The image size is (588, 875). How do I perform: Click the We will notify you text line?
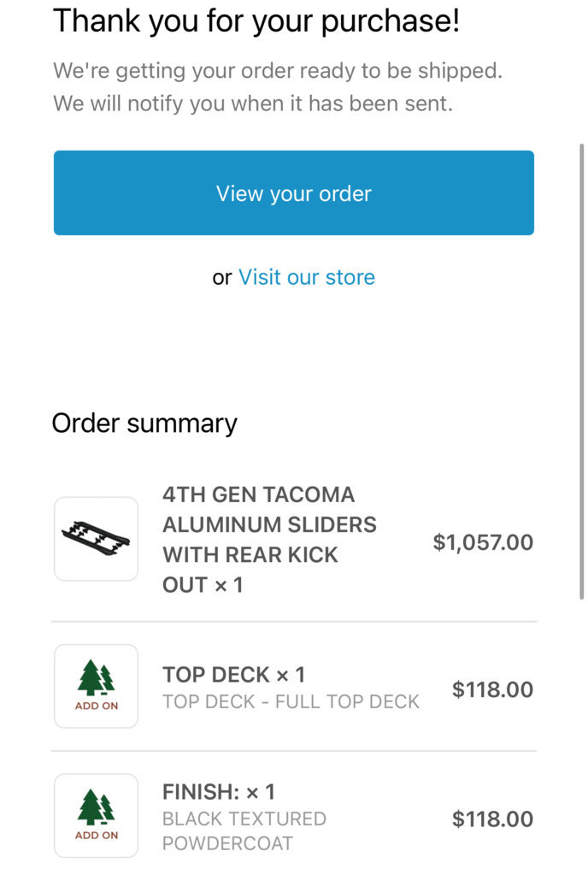(x=253, y=103)
